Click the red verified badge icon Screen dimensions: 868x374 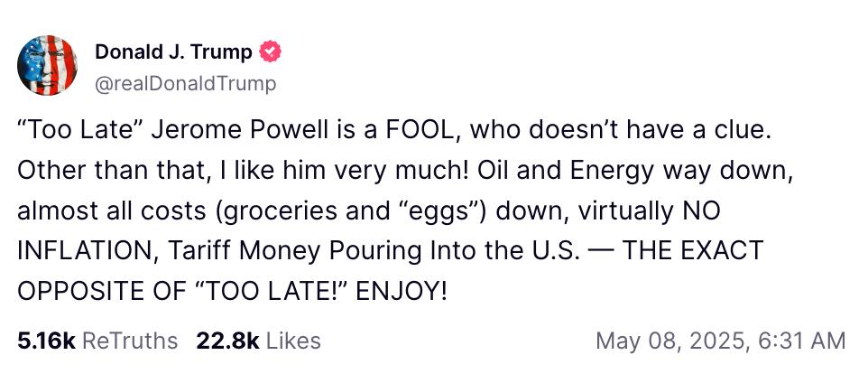[271, 52]
